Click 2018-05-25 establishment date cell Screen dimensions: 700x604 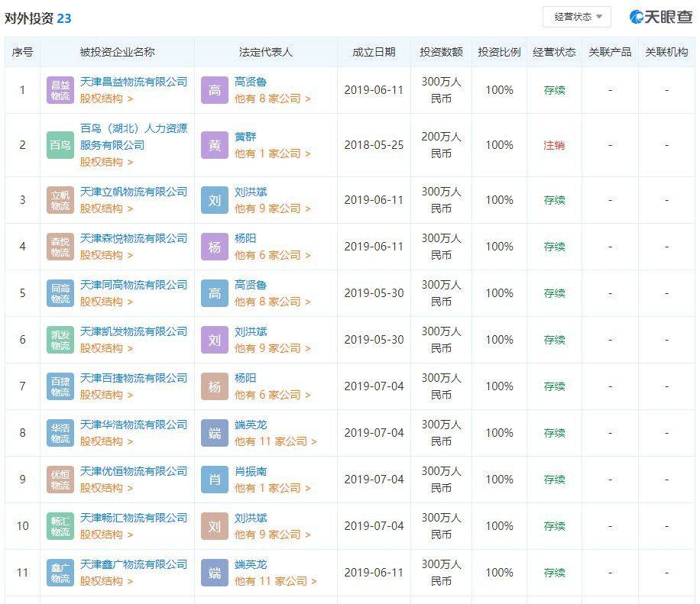374,145
